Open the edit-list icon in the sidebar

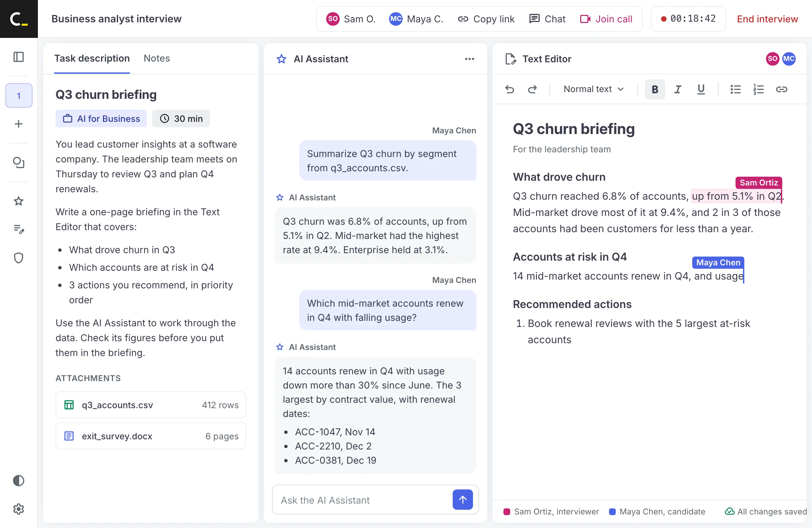[x=18, y=229]
